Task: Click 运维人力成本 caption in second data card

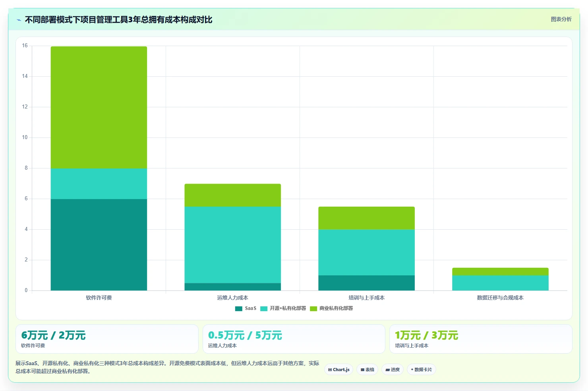Action: (222, 346)
